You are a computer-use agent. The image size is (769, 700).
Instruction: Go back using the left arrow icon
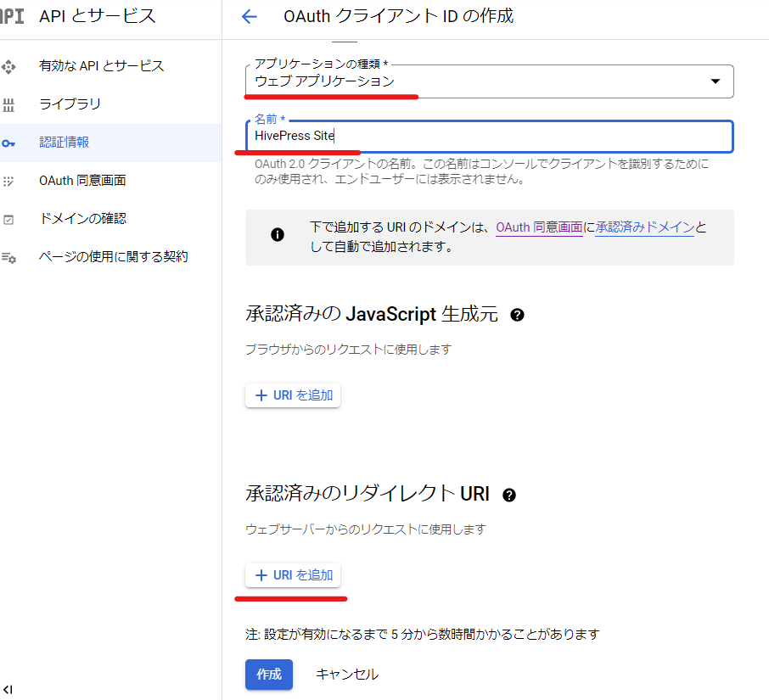tap(250, 17)
